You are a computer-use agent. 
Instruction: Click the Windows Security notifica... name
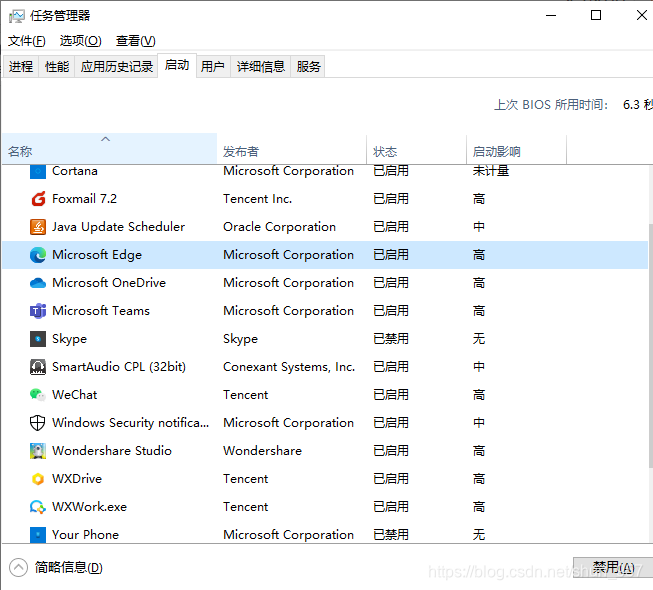(x=131, y=423)
